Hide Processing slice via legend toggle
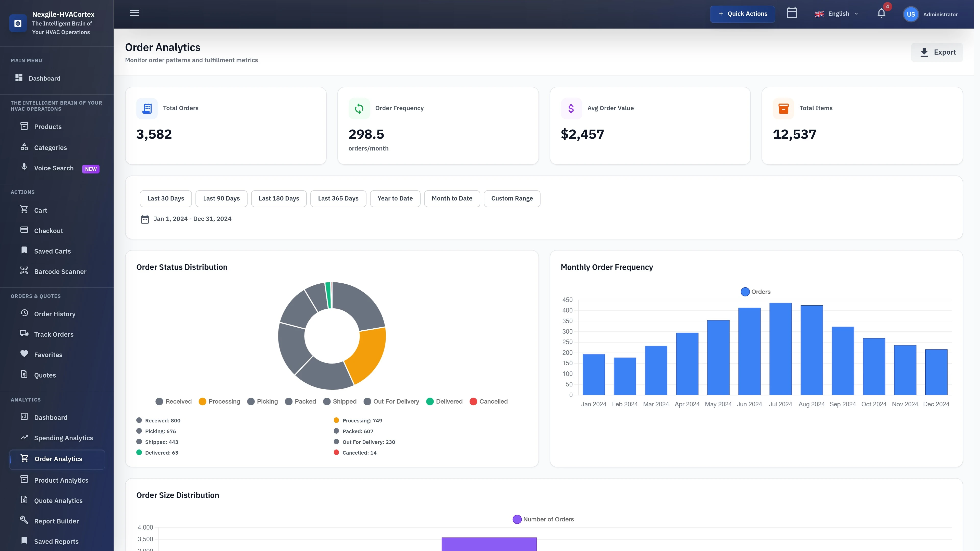 point(219,401)
